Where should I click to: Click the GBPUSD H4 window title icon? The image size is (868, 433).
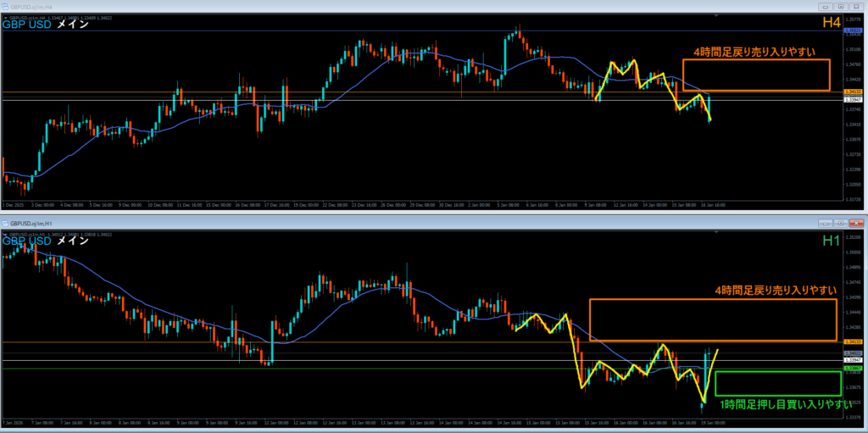pyautogui.click(x=5, y=6)
